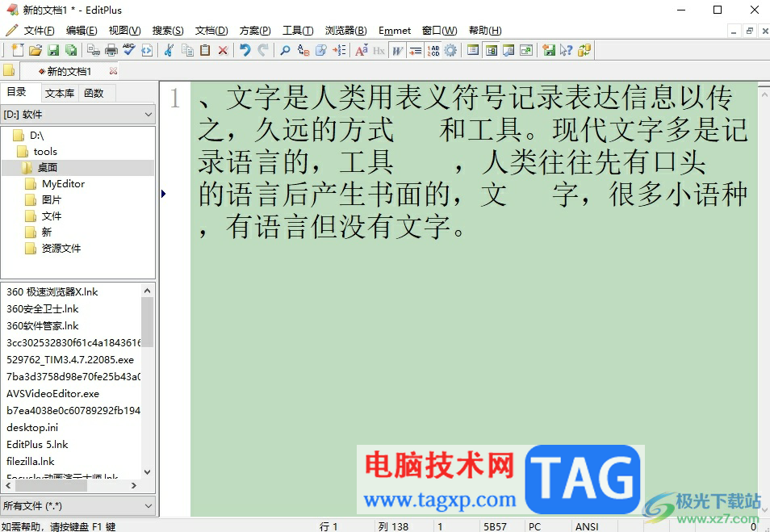This screenshot has width=770, height=532.
Task: Switch to the 文本库 sidebar tab
Action: coord(60,93)
